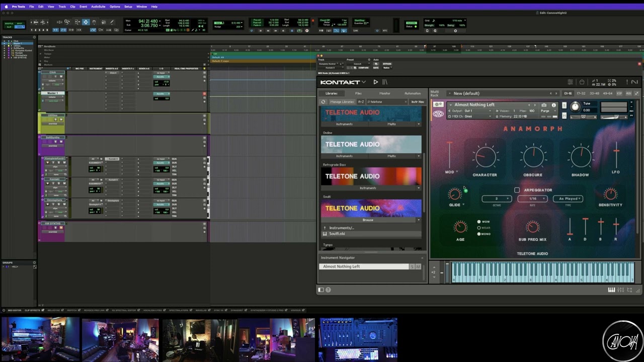The height and width of the screenshot is (362, 644).
Task: Open the instrument info icon
Action: [x=553, y=105]
